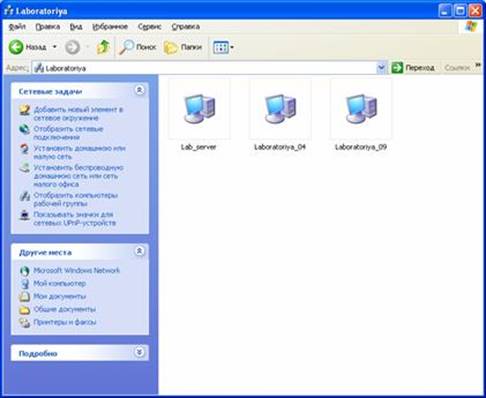The image size is (486, 398).
Task: Open the Сервис menu
Action: click(x=149, y=27)
